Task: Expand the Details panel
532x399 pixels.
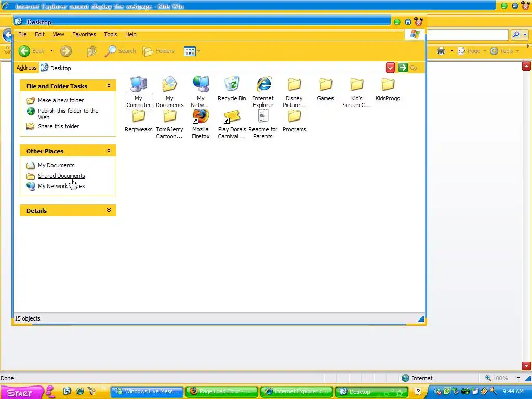Action: (109, 210)
